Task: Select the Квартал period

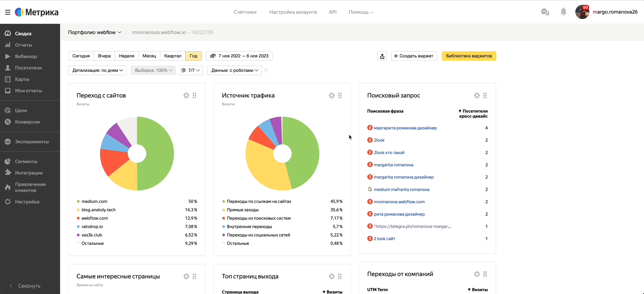Action: (173, 56)
